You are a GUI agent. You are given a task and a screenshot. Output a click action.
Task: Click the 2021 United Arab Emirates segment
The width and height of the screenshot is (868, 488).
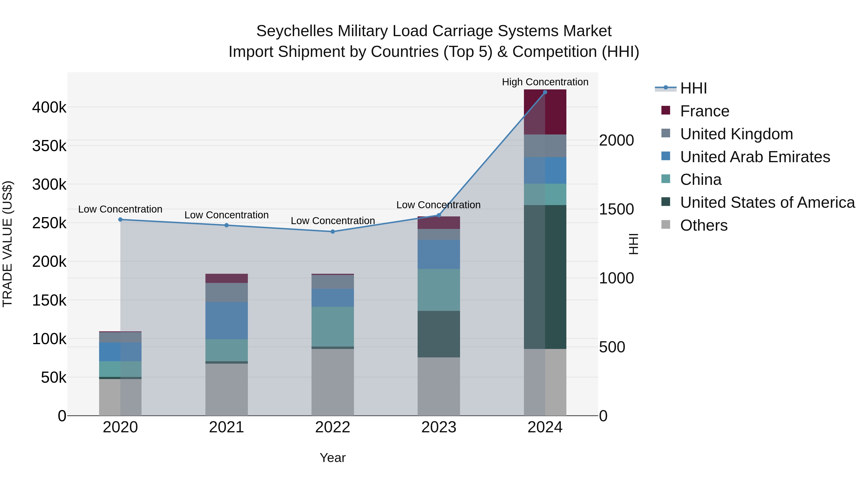pyautogui.click(x=226, y=321)
